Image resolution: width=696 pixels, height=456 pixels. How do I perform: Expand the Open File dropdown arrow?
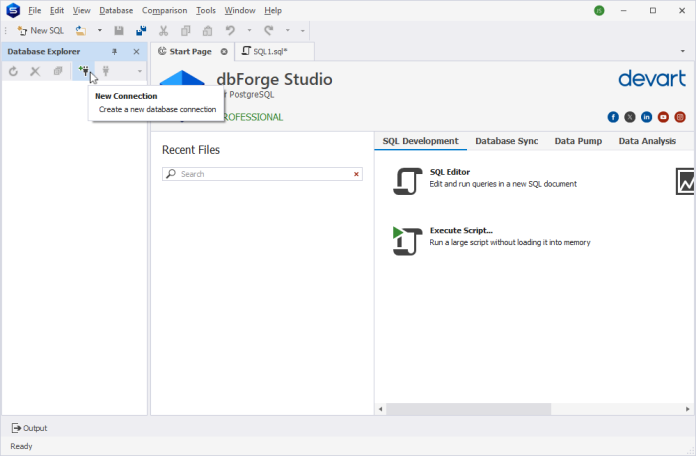click(x=99, y=31)
